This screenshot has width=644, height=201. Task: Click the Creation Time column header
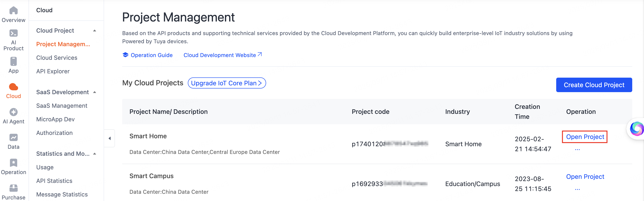pyautogui.click(x=527, y=112)
